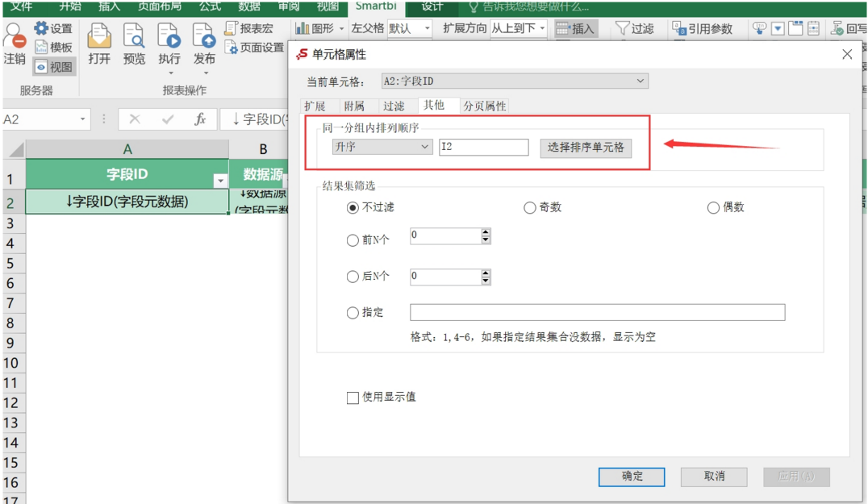Open the Name Box A2 dropdown arrow
This screenshot has width=868, height=504.
82,119
